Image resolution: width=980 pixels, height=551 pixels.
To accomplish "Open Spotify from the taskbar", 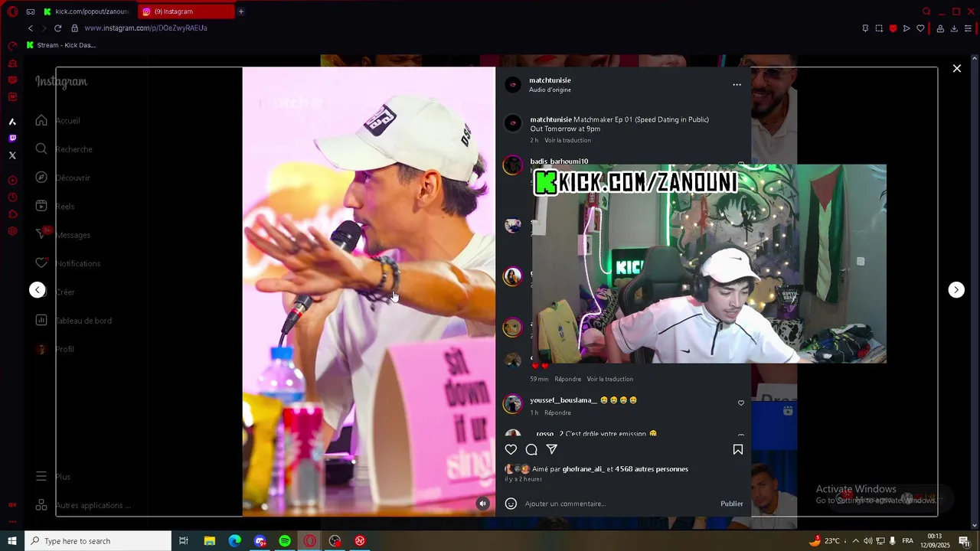I will tap(285, 541).
